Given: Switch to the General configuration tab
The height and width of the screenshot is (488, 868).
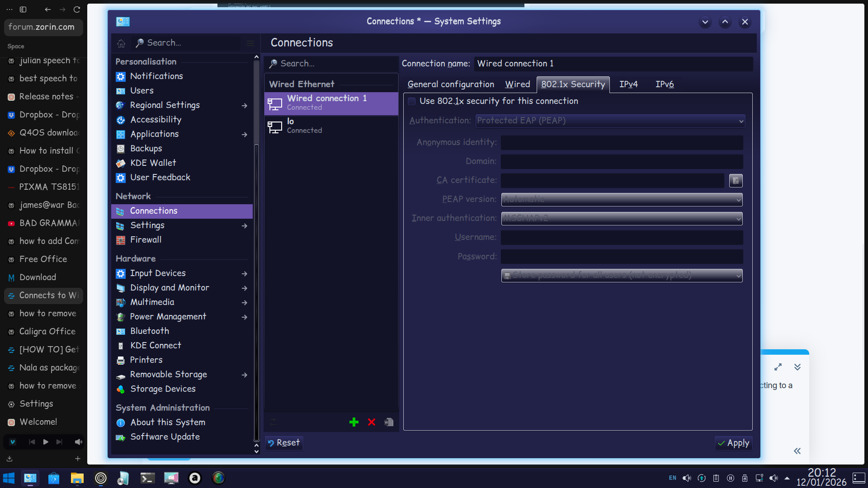Looking at the screenshot, I should click(x=450, y=84).
